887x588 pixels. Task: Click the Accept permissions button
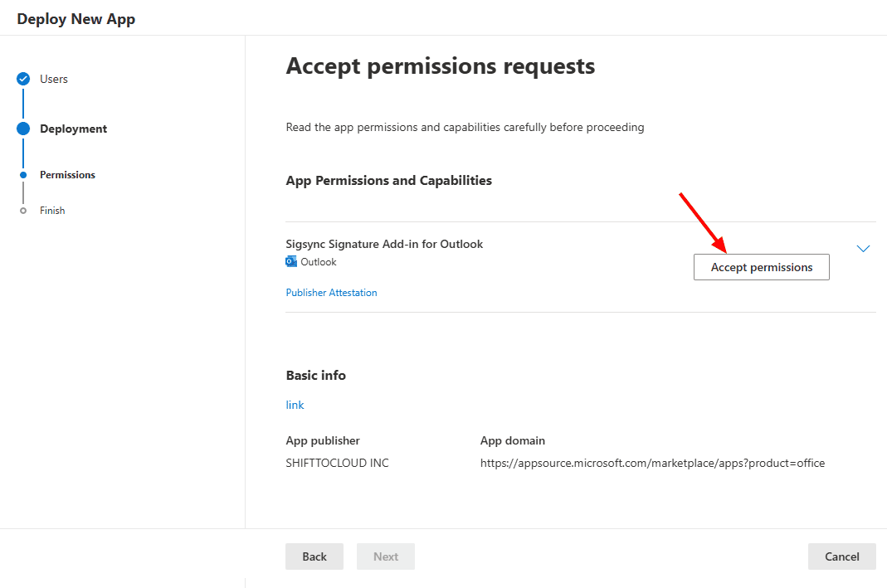[x=761, y=266]
